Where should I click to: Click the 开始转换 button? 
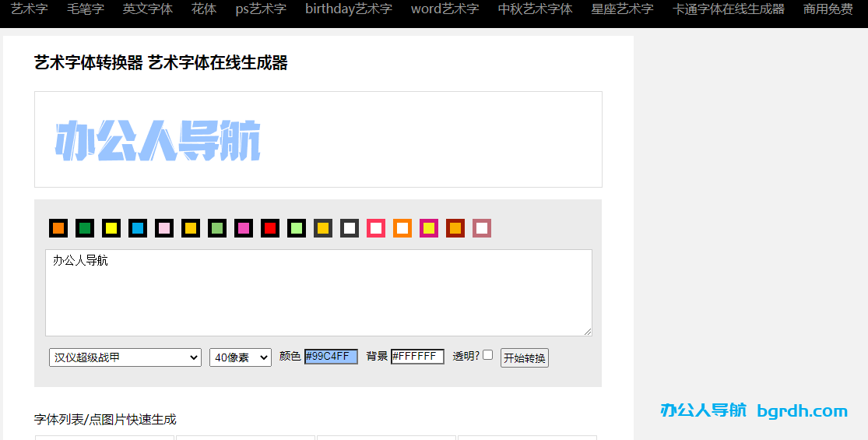(524, 358)
